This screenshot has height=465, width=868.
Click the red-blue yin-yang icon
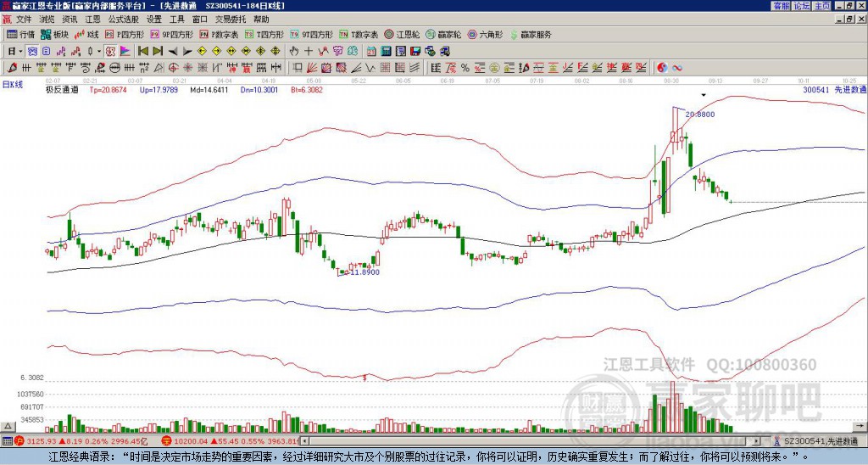click(x=662, y=68)
